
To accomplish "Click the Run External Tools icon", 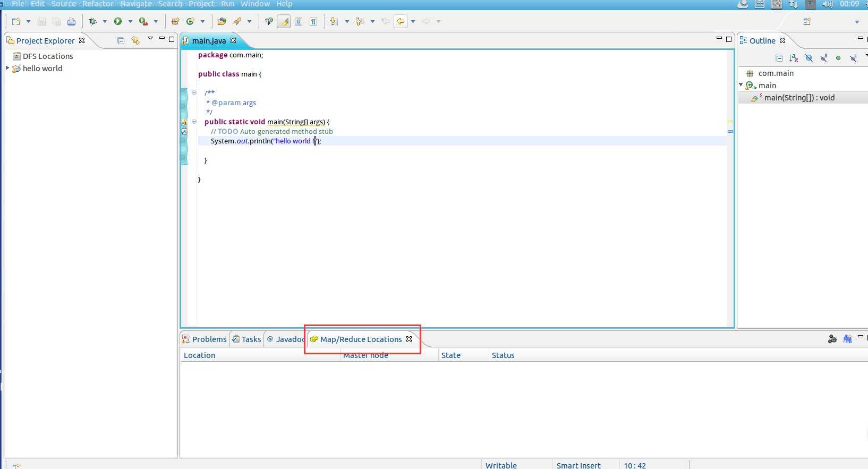I will click(143, 22).
